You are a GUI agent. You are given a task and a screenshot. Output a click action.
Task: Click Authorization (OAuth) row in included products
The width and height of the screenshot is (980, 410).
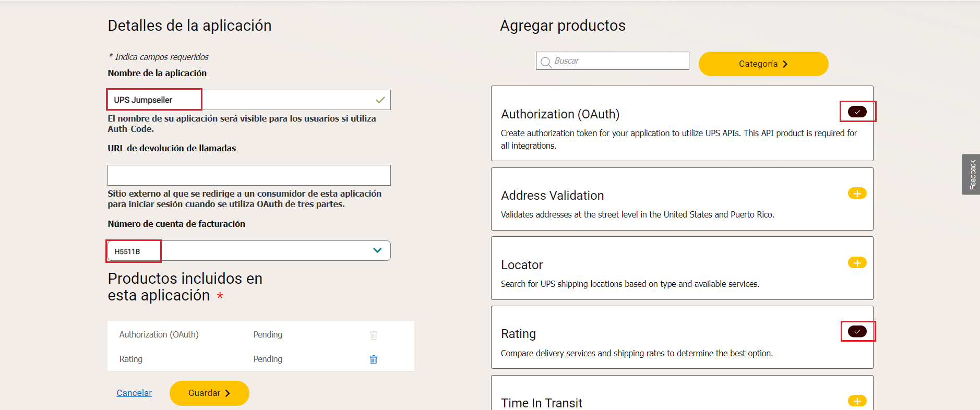(261, 334)
